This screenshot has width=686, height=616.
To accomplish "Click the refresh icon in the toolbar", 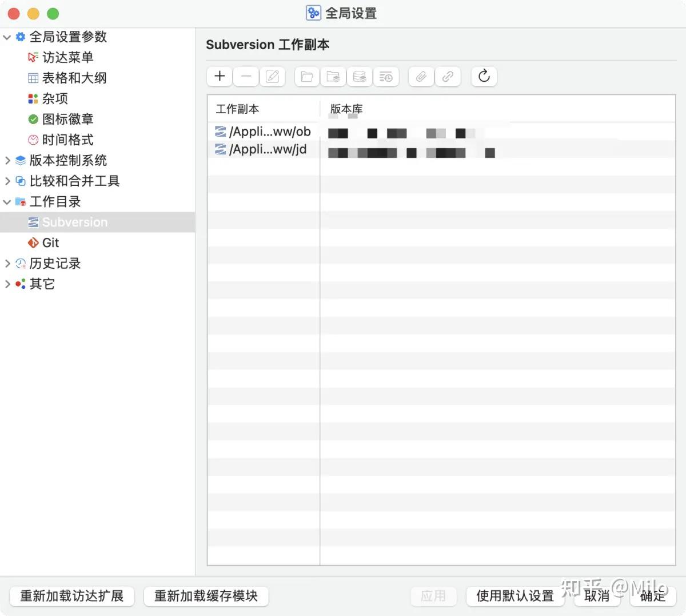I will click(x=484, y=76).
